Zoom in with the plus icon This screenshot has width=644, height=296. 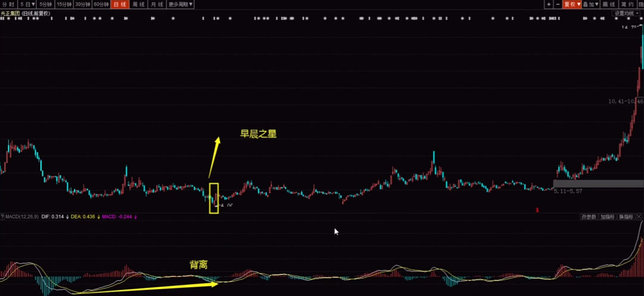click(549, 5)
